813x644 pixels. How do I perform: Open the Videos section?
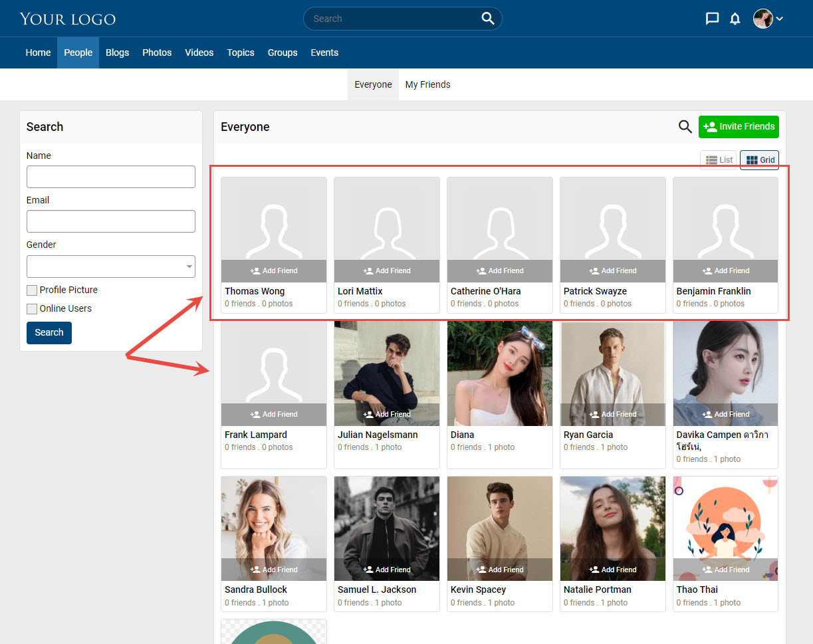pos(199,53)
